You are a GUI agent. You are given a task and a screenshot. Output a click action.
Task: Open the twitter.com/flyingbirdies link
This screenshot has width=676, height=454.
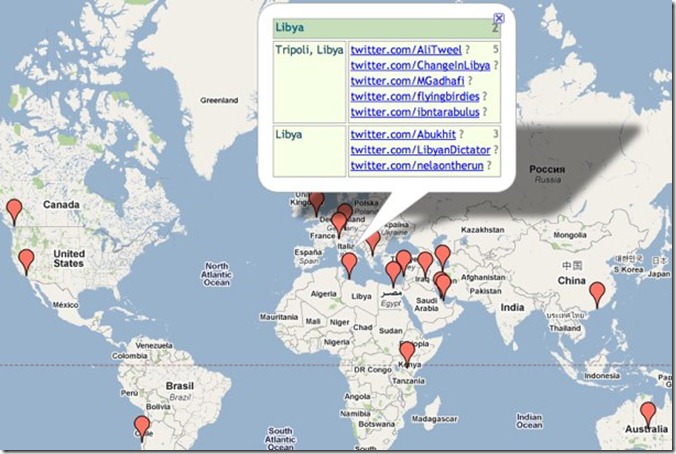[x=415, y=97]
